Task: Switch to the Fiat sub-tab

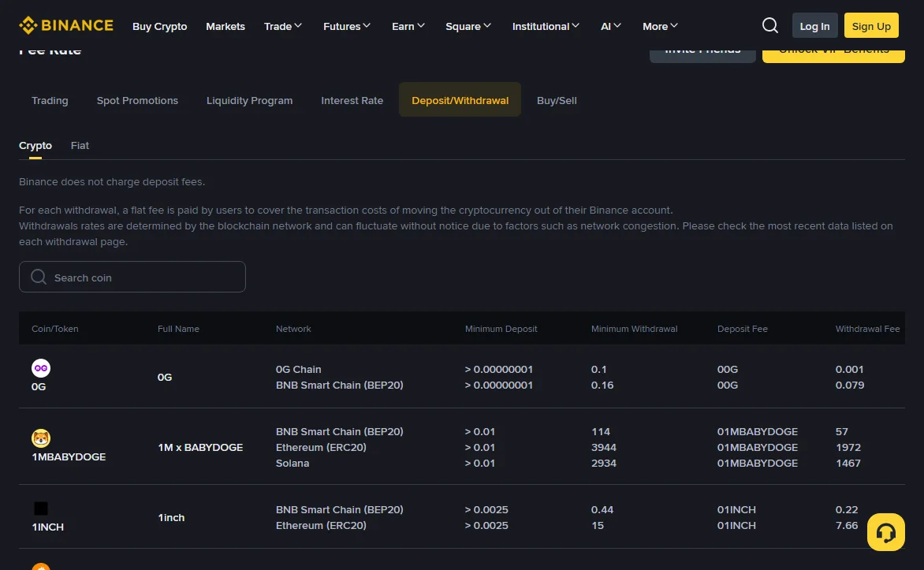Action: (80, 146)
